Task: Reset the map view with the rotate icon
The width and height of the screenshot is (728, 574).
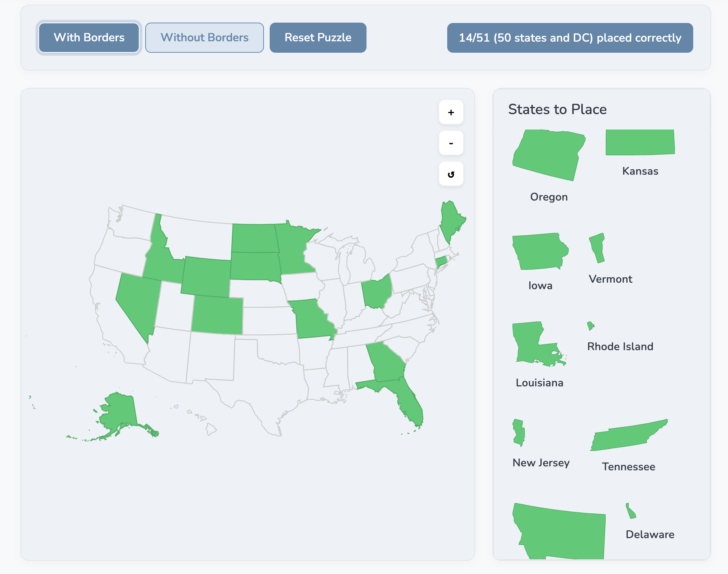Action: (x=451, y=174)
